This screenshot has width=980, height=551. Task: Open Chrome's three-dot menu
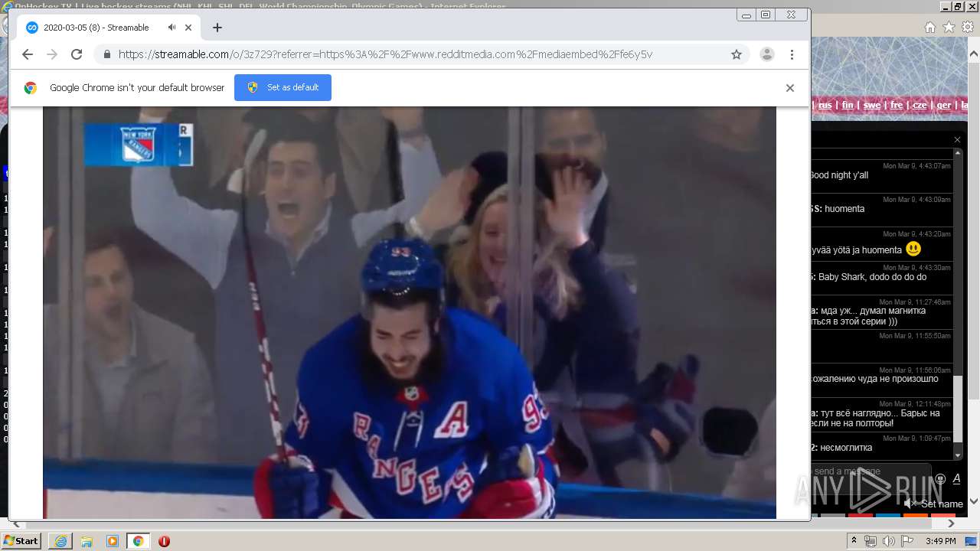pyautogui.click(x=792, y=54)
